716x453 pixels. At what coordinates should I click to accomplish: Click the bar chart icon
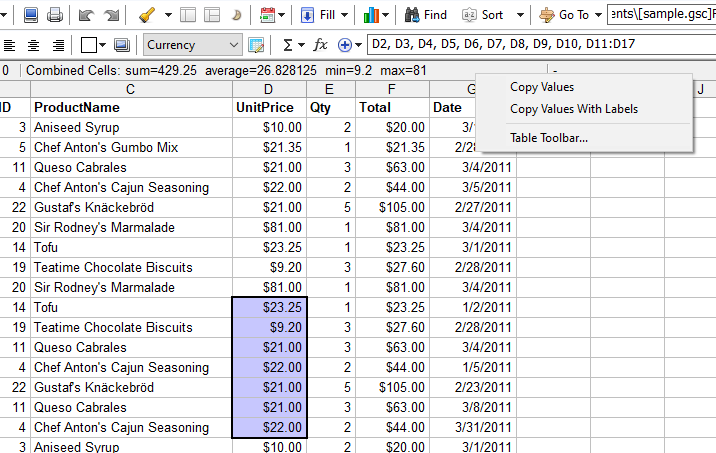[374, 15]
